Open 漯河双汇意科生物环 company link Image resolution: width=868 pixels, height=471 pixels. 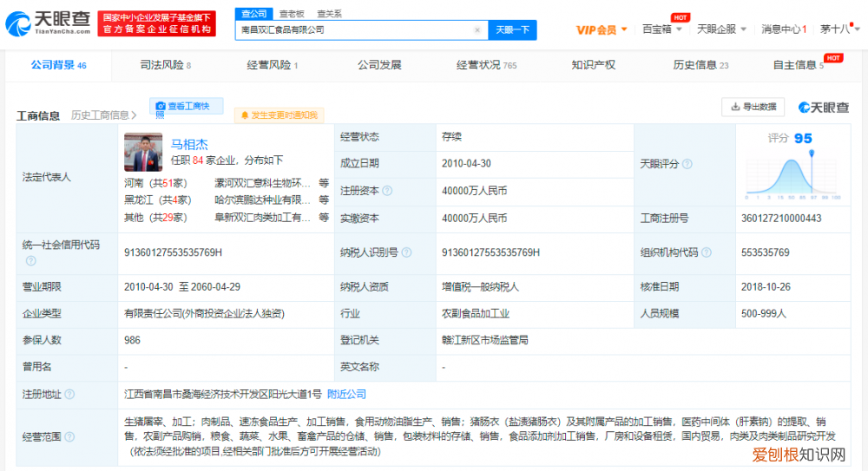tap(262, 183)
